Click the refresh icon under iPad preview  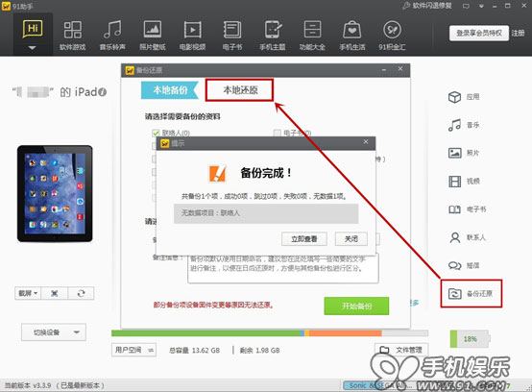[x=81, y=293]
